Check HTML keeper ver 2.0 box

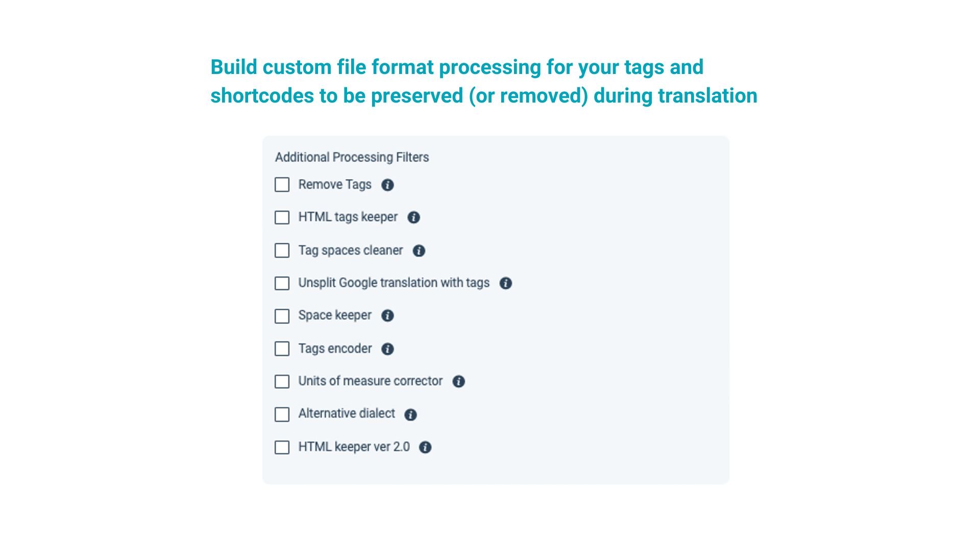click(282, 447)
